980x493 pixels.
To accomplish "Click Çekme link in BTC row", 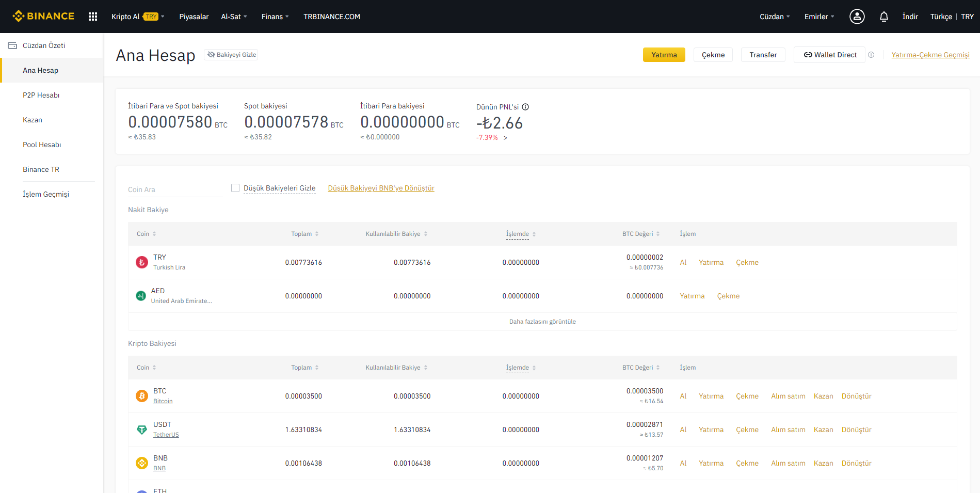I will (x=747, y=396).
